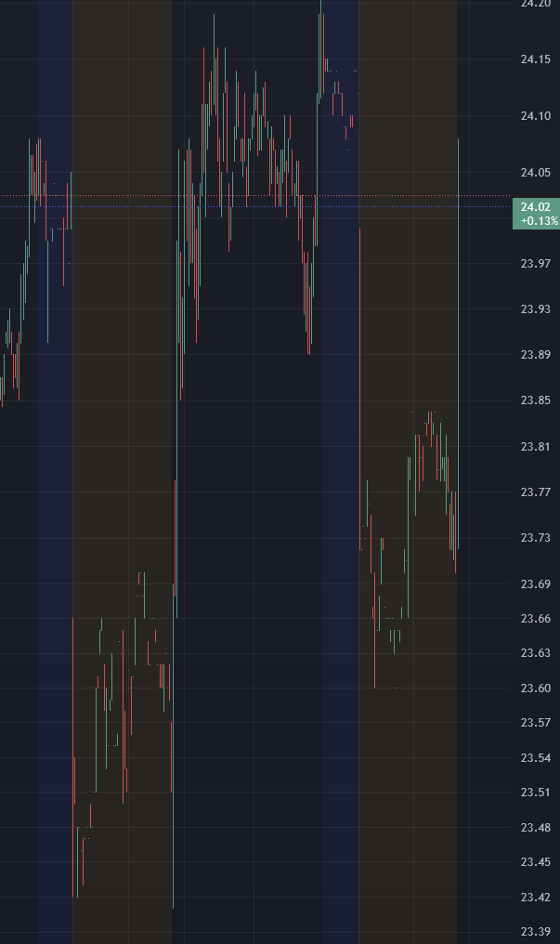Click the 24.10 price axis label
The width and height of the screenshot is (560, 944).
535,116
